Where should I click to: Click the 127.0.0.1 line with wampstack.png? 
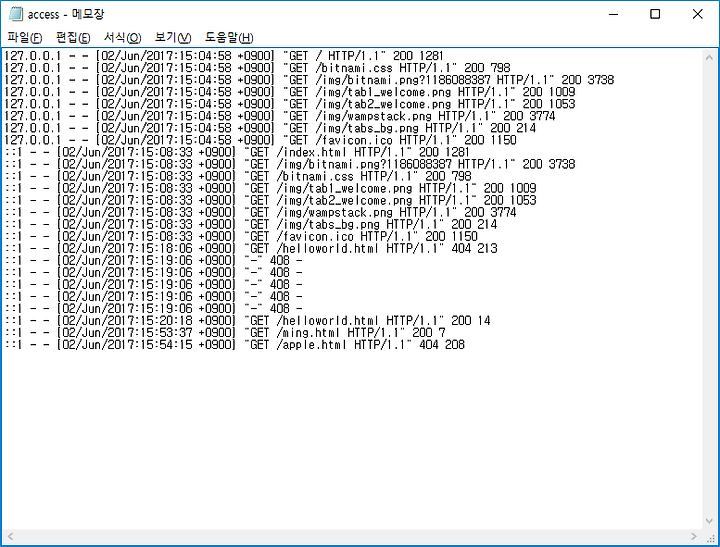point(280,116)
